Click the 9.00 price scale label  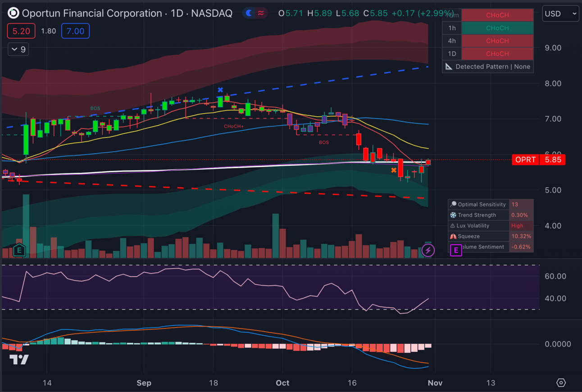point(553,48)
